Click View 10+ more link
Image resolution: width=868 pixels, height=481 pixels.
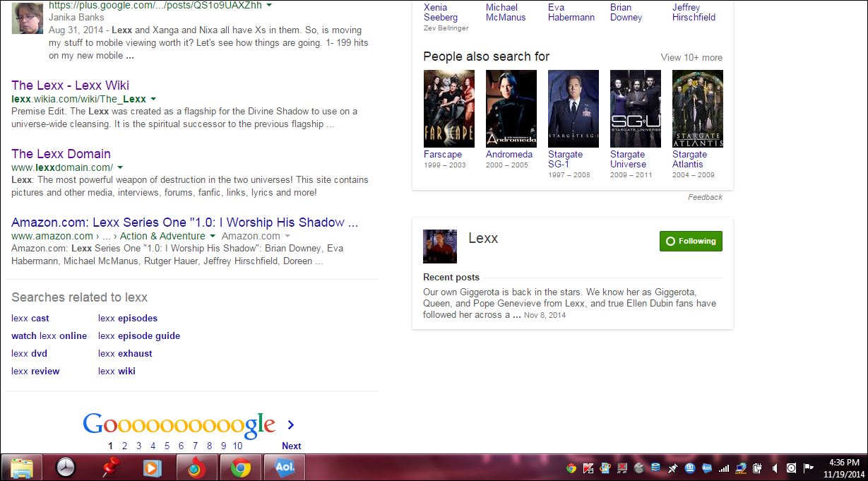[691, 57]
